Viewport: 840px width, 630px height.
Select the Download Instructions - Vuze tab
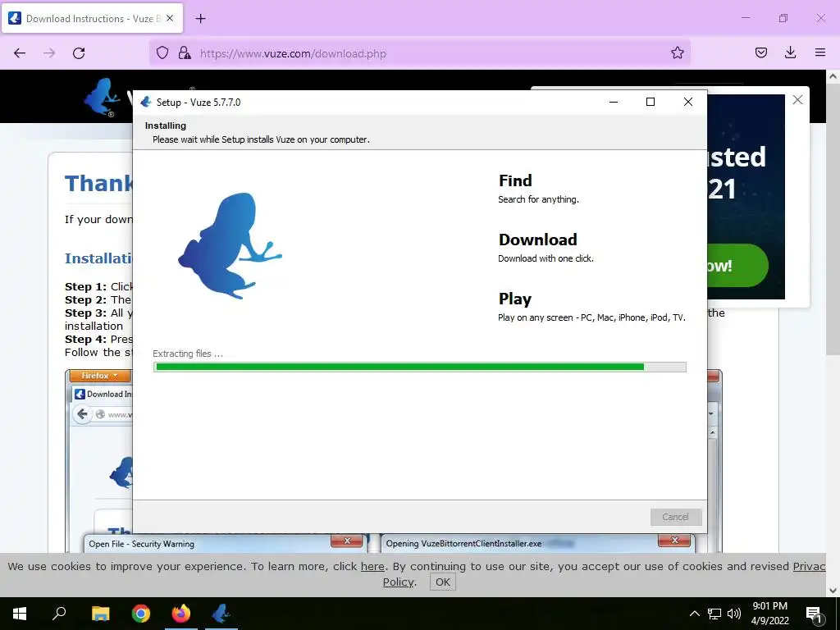coord(92,19)
